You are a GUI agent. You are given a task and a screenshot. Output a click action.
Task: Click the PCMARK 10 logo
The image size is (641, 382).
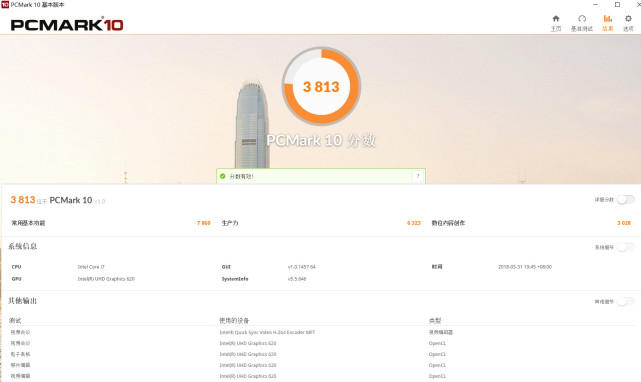67,25
